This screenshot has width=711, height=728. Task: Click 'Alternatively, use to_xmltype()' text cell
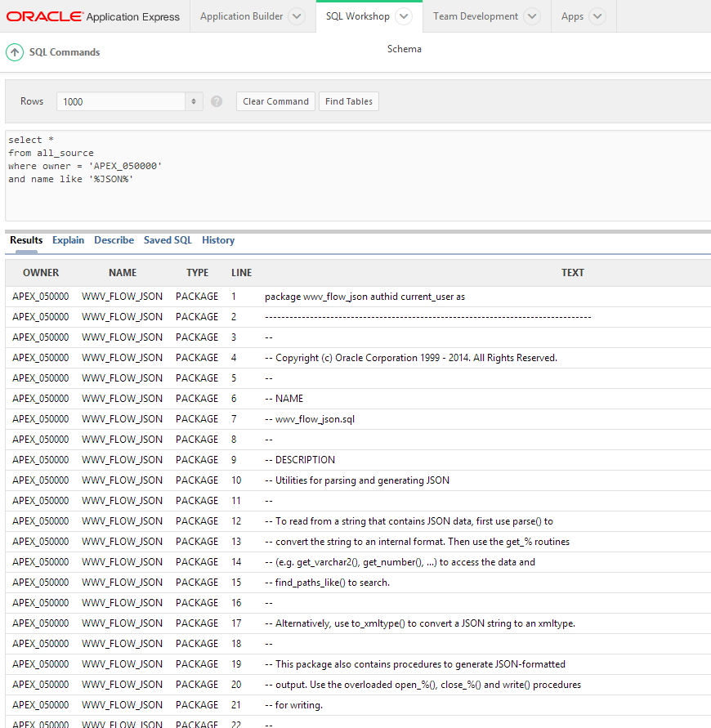(420, 623)
